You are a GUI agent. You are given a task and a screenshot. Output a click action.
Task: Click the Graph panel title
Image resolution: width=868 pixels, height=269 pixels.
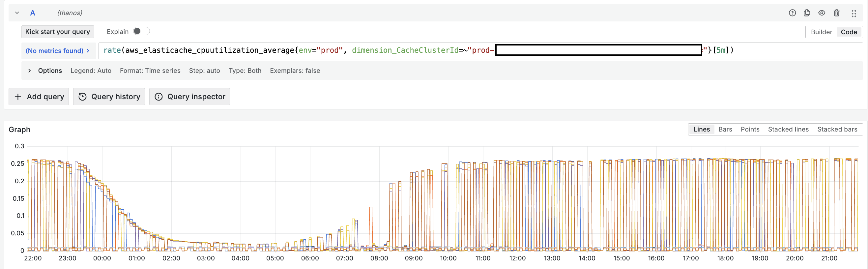click(x=19, y=130)
